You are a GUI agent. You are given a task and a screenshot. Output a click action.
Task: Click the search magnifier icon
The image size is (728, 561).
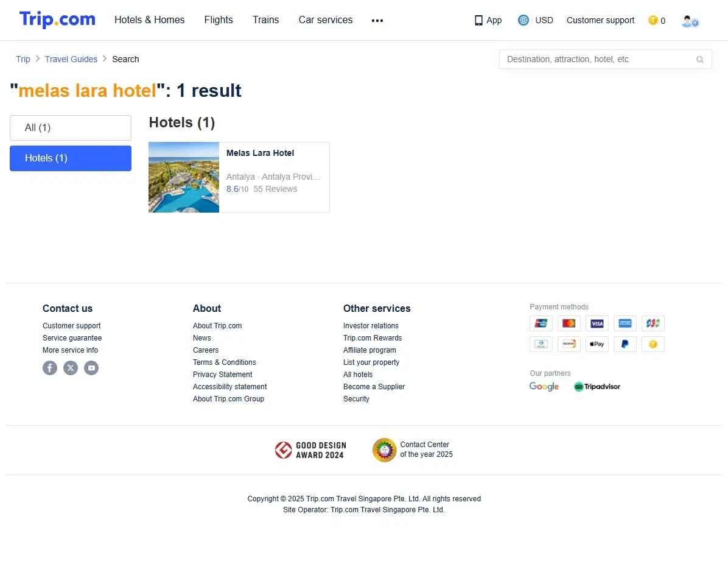click(x=699, y=60)
